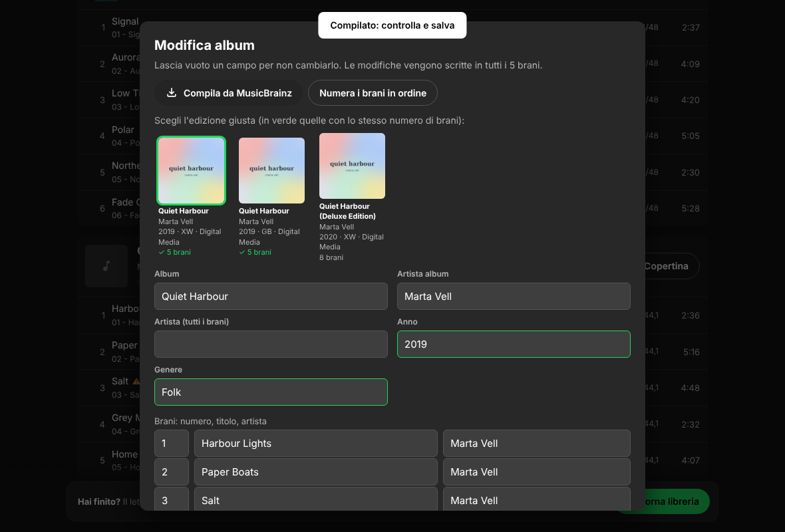
Task: Edit the Salt title field
Action: (316, 499)
